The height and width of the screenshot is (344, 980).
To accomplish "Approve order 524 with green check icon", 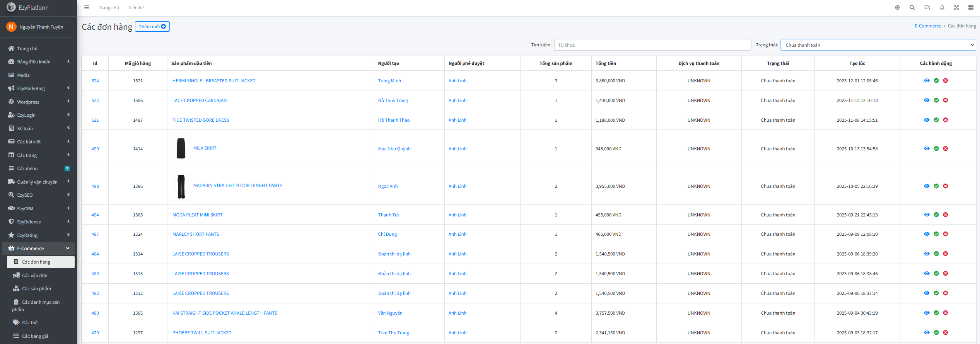I will pyautogui.click(x=936, y=81).
